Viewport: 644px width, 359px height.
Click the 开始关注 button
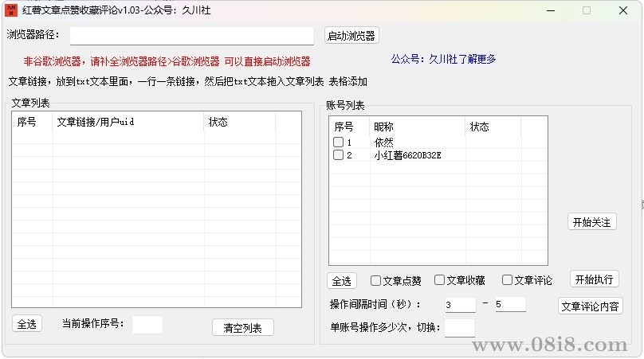592,222
